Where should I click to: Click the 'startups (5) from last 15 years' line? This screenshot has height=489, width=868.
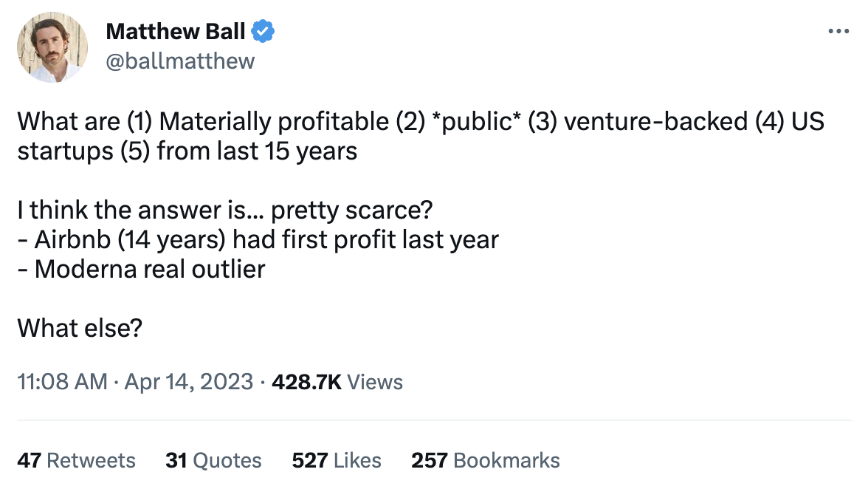click(187, 151)
